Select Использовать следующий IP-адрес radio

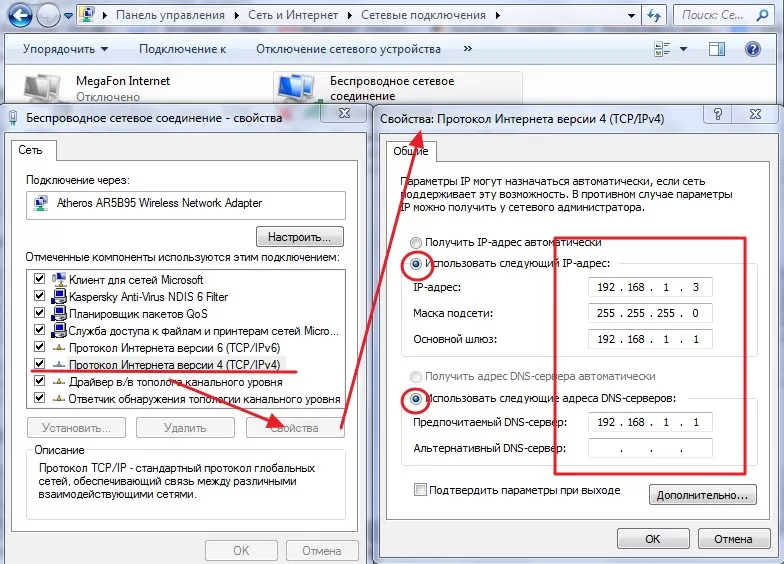tap(416, 263)
